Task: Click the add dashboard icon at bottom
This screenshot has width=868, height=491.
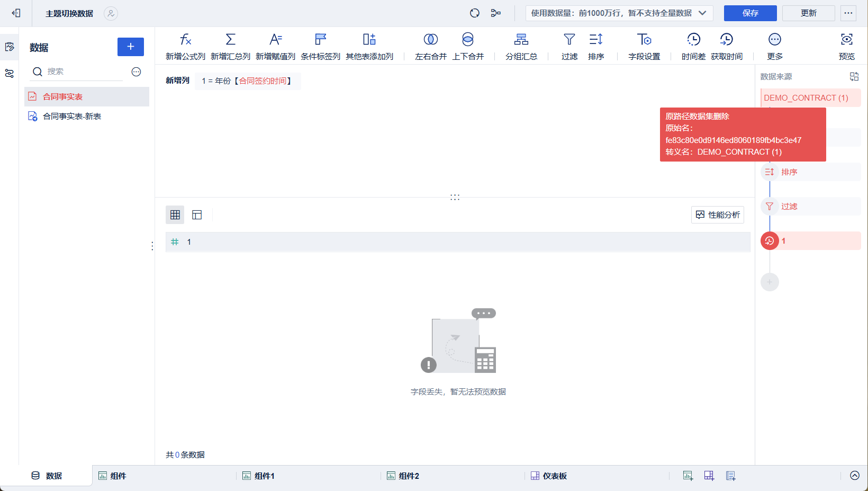Action: 709,476
